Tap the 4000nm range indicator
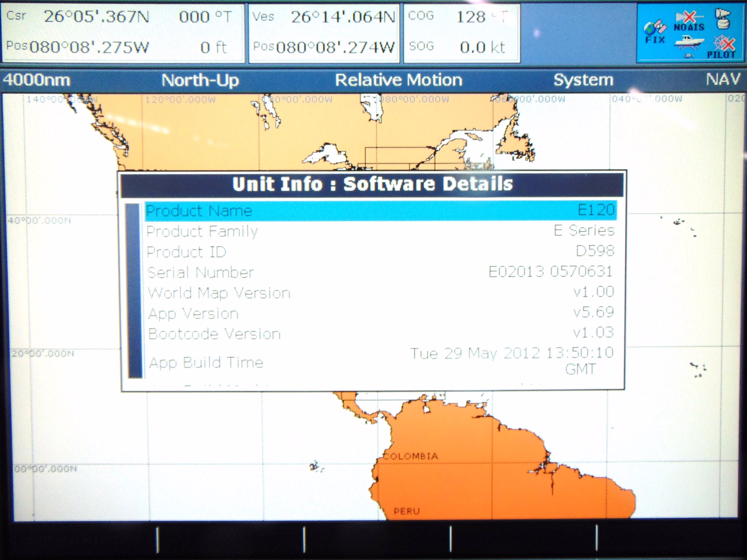 pyautogui.click(x=36, y=80)
